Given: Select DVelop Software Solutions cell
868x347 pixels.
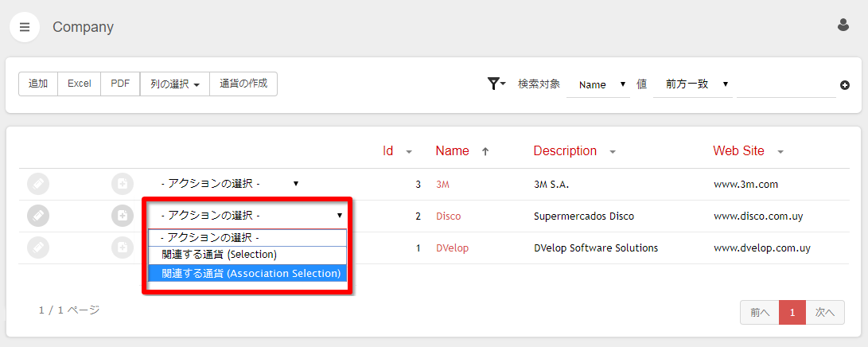Looking at the screenshot, I should [596, 248].
